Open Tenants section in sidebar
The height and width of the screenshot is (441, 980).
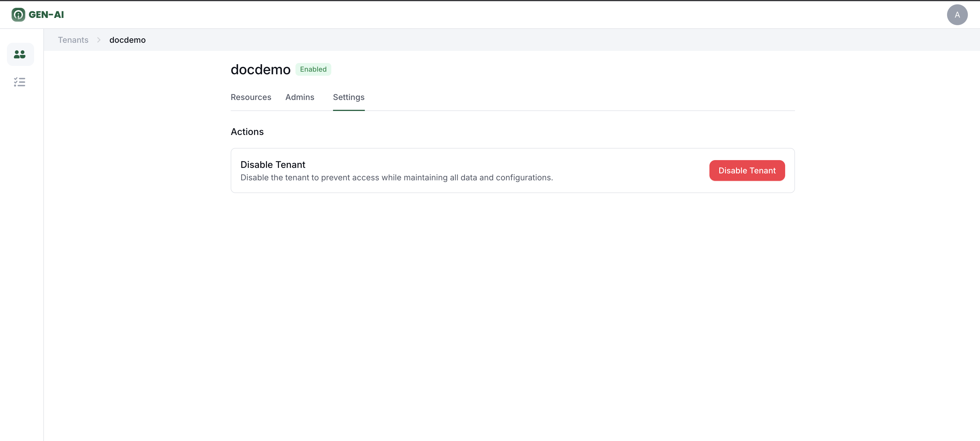20,54
